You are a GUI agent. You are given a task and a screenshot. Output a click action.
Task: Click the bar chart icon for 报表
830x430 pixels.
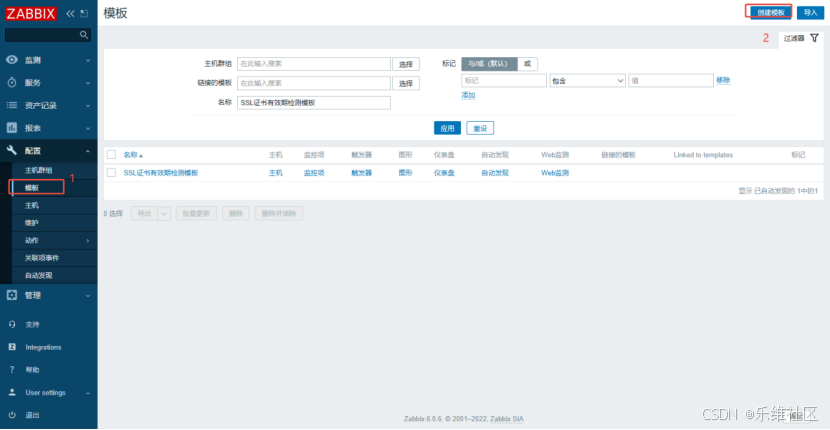(x=12, y=128)
